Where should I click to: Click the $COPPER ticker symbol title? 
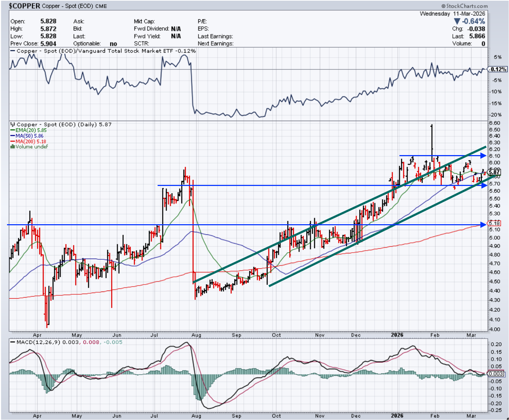(x=24, y=6)
